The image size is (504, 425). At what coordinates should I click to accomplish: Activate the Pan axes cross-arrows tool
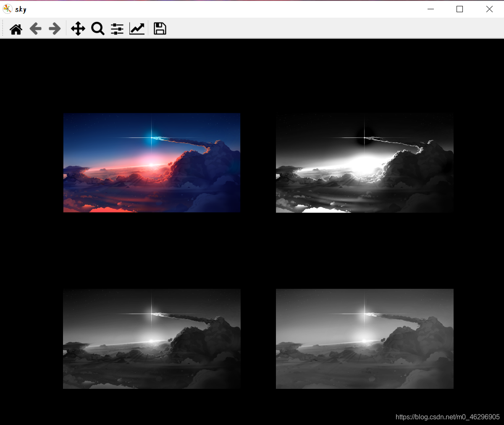pos(78,29)
